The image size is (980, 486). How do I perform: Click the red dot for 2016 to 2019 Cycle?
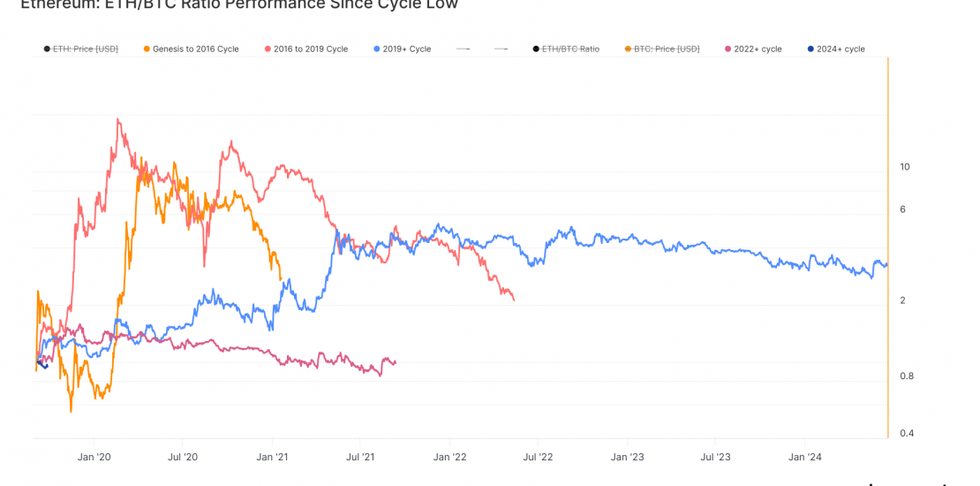(269, 49)
